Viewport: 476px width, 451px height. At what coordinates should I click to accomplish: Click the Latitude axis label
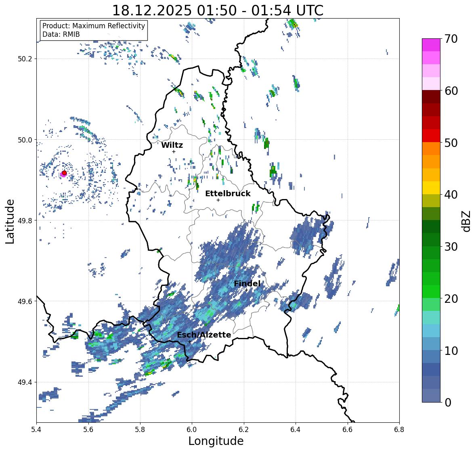tap(10, 221)
